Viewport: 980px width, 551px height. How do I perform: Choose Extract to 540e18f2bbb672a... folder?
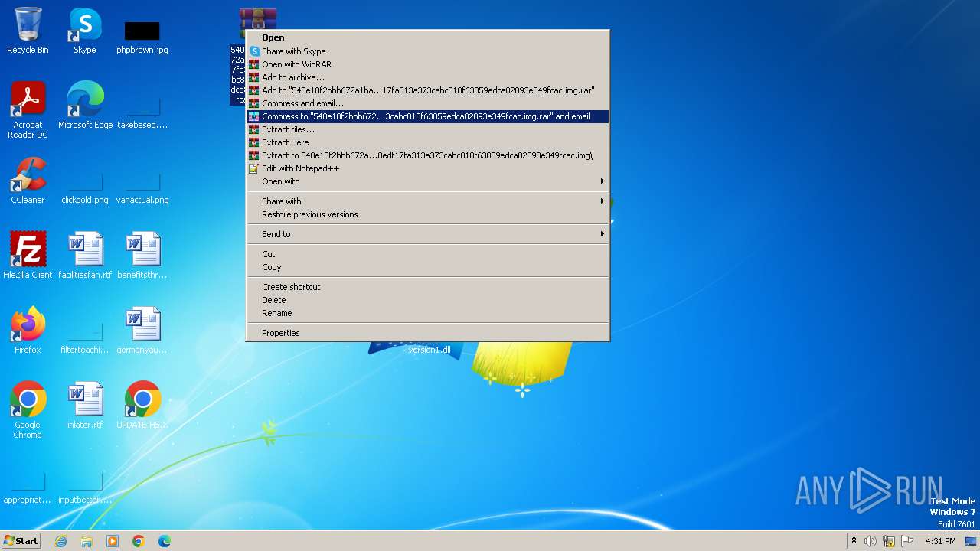point(427,155)
